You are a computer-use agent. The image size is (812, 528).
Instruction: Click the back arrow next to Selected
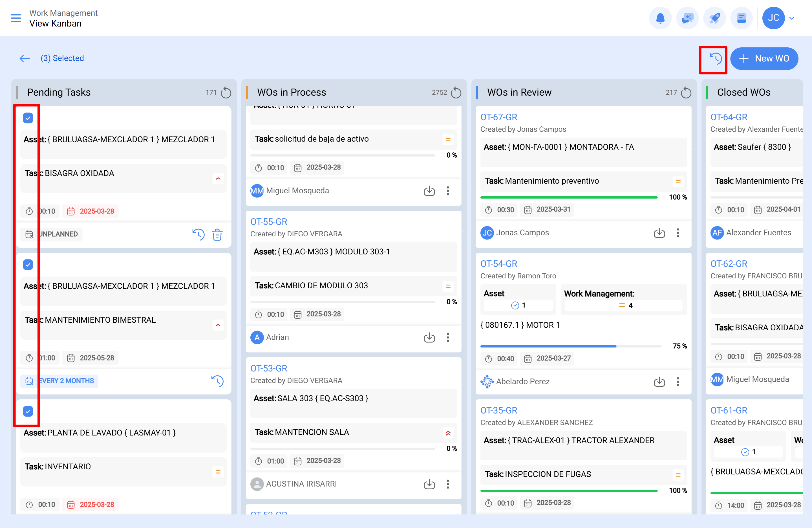pos(25,59)
